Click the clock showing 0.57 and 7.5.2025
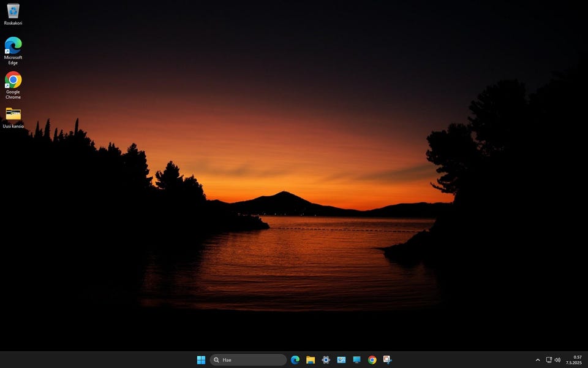Screen dimensions: 588x368 [x=573, y=360]
